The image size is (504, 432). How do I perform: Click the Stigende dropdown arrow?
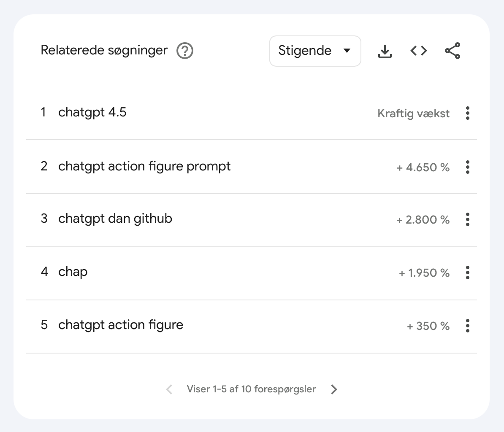pyautogui.click(x=347, y=51)
